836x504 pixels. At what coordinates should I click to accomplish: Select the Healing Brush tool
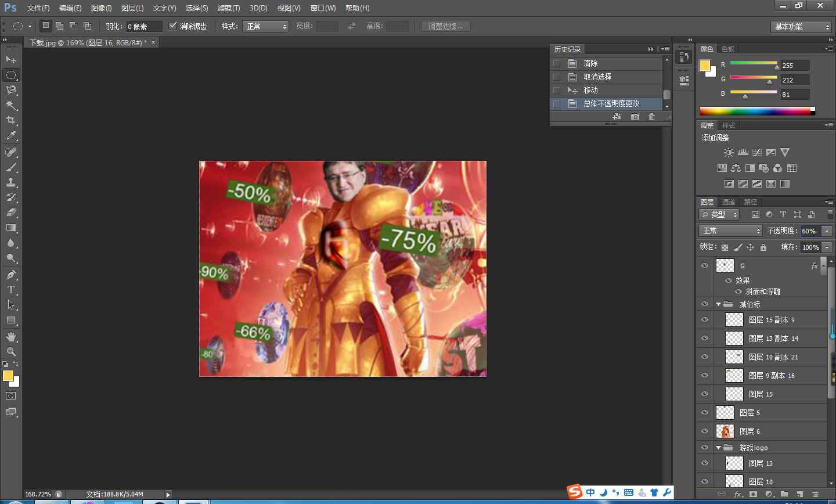[11, 152]
